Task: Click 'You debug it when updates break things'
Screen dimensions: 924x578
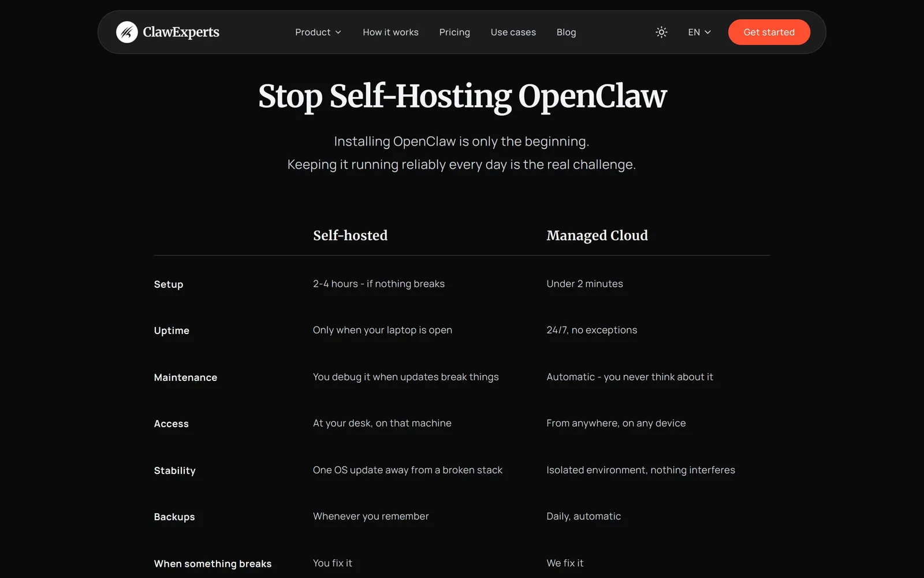Action: click(x=405, y=377)
